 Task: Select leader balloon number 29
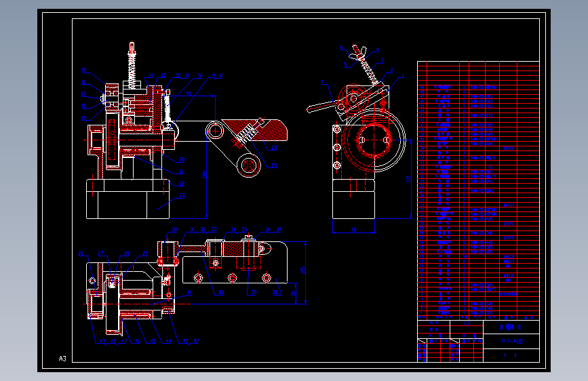coord(146,254)
